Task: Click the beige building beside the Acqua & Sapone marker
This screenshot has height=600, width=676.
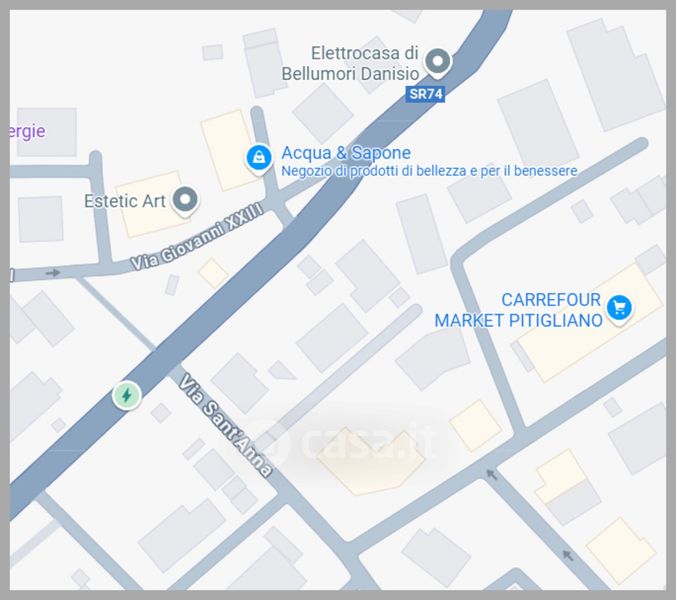Action: (x=228, y=150)
